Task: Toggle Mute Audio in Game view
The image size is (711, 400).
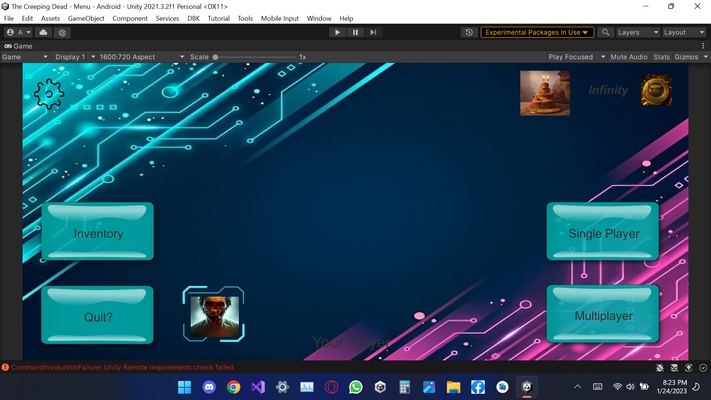Action: pos(628,57)
